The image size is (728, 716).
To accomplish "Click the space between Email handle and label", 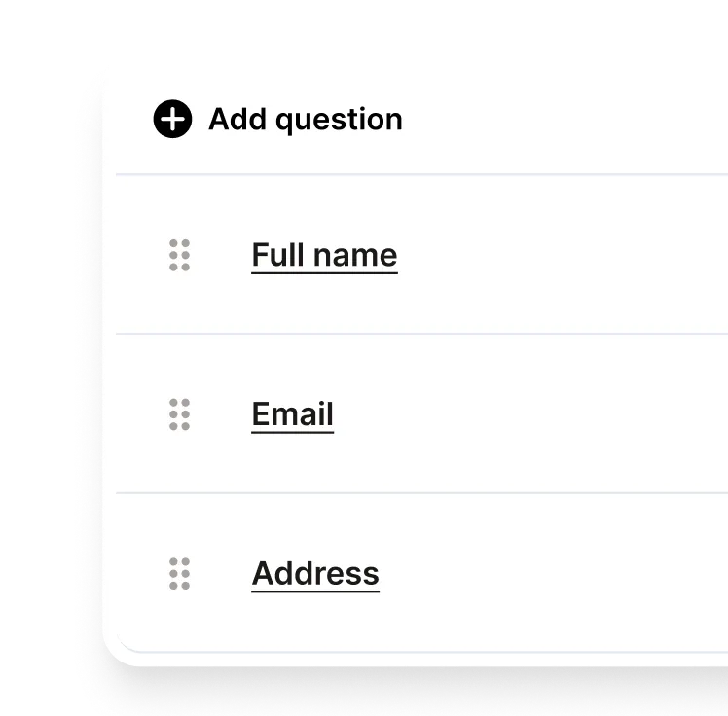I will point(221,414).
